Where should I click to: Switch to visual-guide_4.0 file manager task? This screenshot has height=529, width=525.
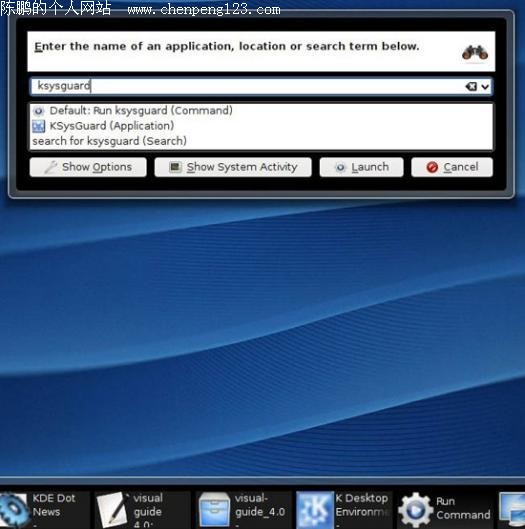[243, 509]
